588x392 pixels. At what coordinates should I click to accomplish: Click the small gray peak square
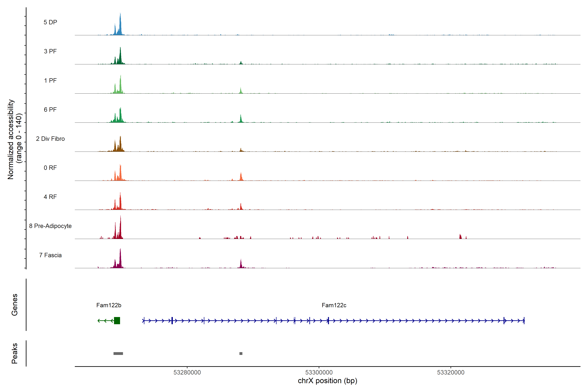point(241,353)
